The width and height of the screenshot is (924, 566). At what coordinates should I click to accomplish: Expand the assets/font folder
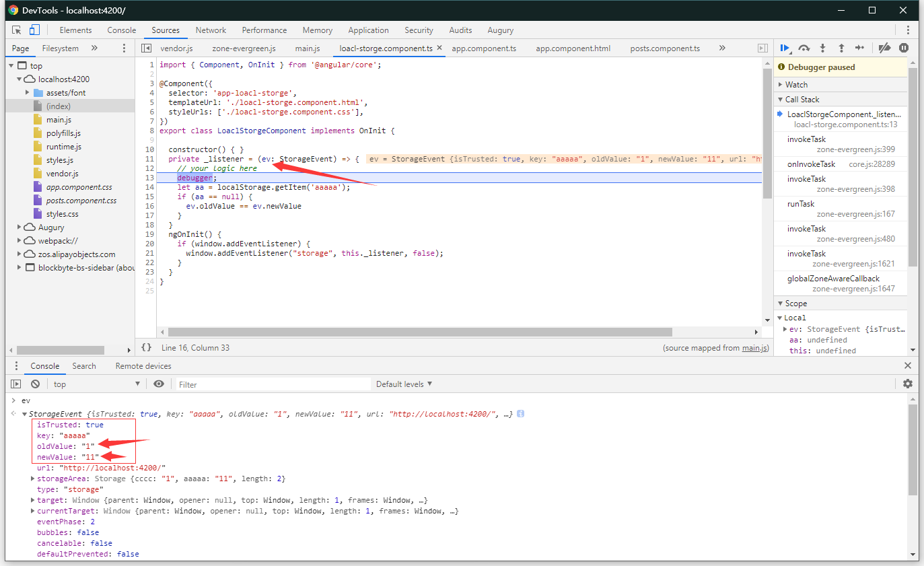coord(28,93)
